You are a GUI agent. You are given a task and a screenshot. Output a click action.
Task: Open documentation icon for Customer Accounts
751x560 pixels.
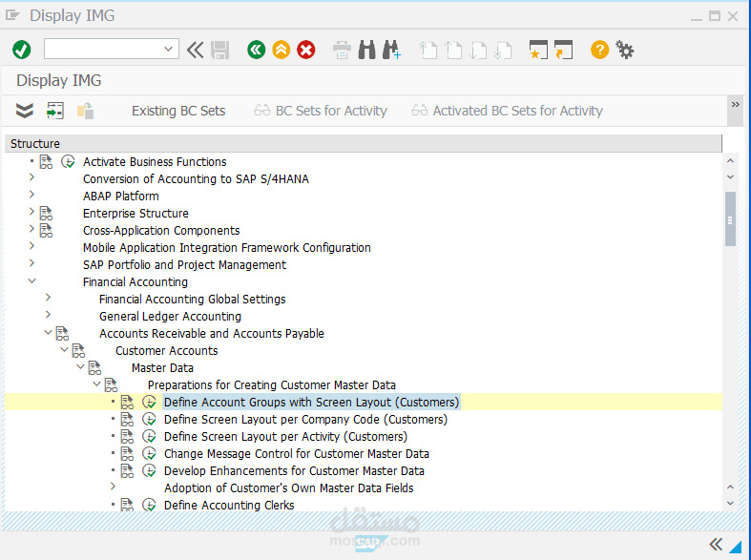coord(78,351)
